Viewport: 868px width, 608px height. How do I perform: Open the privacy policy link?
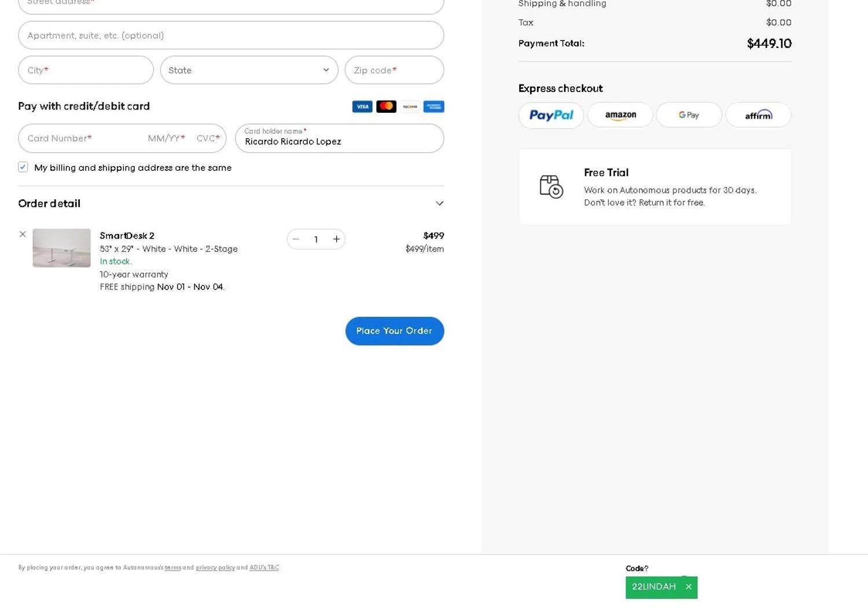tap(215, 568)
